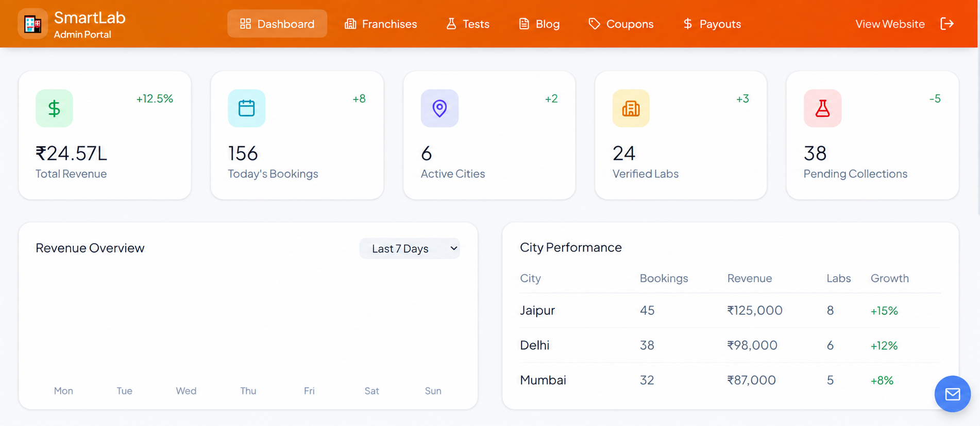
Task: Click Mumbai's 32 bookings cell
Action: [x=647, y=380]
